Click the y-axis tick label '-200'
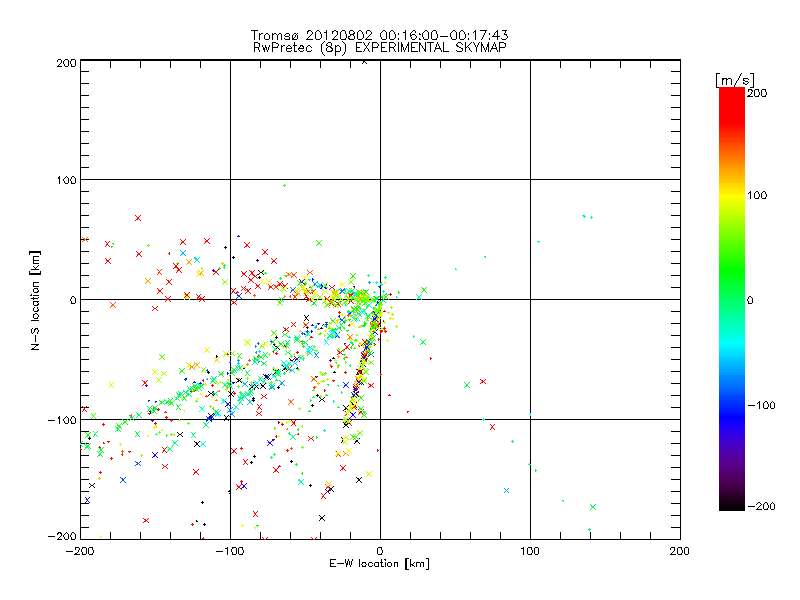The height and width of the screenshot is (600, 800). click(x=62, y=537)
